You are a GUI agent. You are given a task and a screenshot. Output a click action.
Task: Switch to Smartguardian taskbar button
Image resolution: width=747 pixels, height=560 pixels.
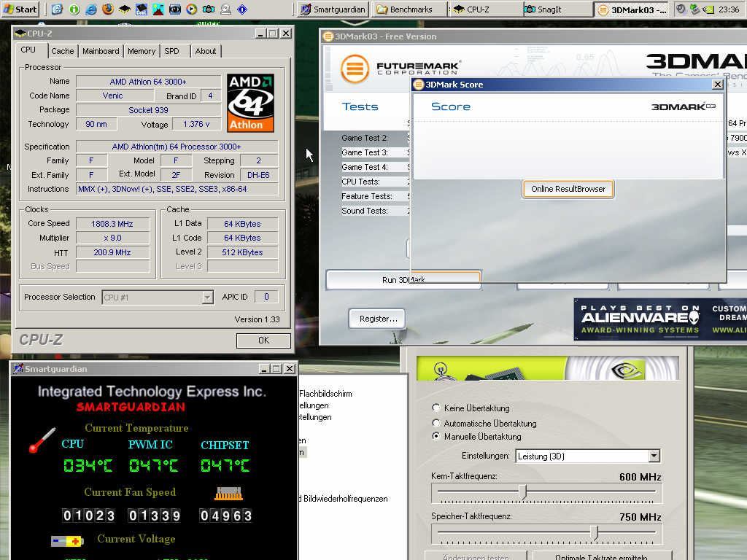[333, 9]
